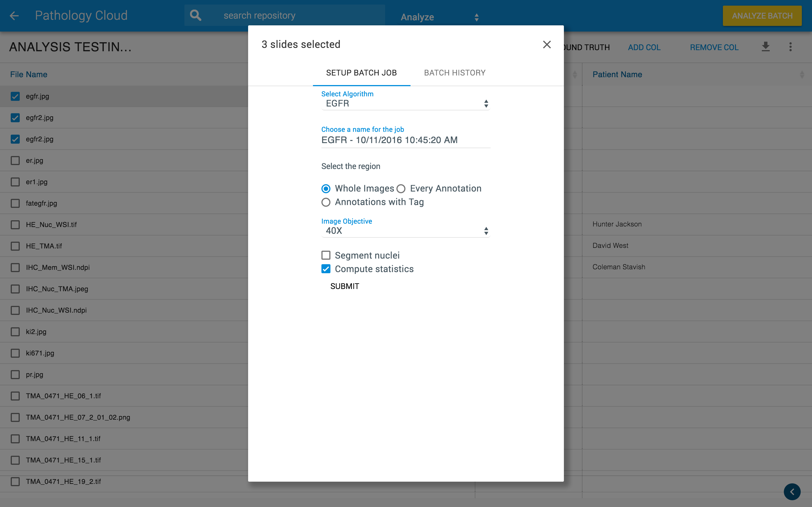Viewport: 812px width, 507px height.
Task: Click the job name input field
Action: point(405,140)
